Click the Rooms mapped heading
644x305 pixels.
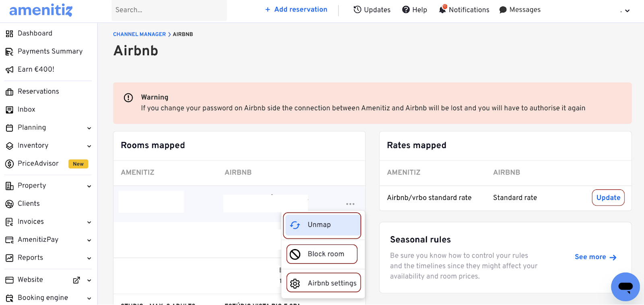pos(153,145)
